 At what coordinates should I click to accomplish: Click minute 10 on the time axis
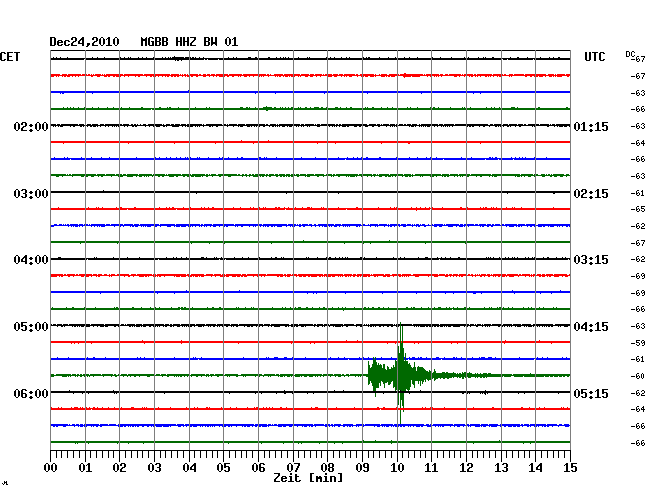pyautogui.click(x=397, y=468)
